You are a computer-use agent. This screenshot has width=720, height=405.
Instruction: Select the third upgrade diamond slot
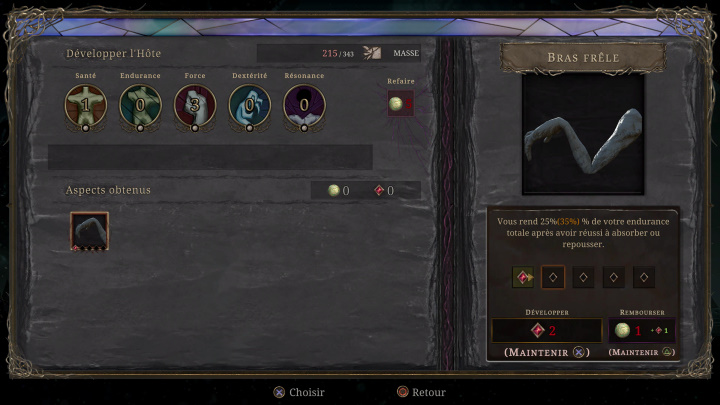coord(583,277)
